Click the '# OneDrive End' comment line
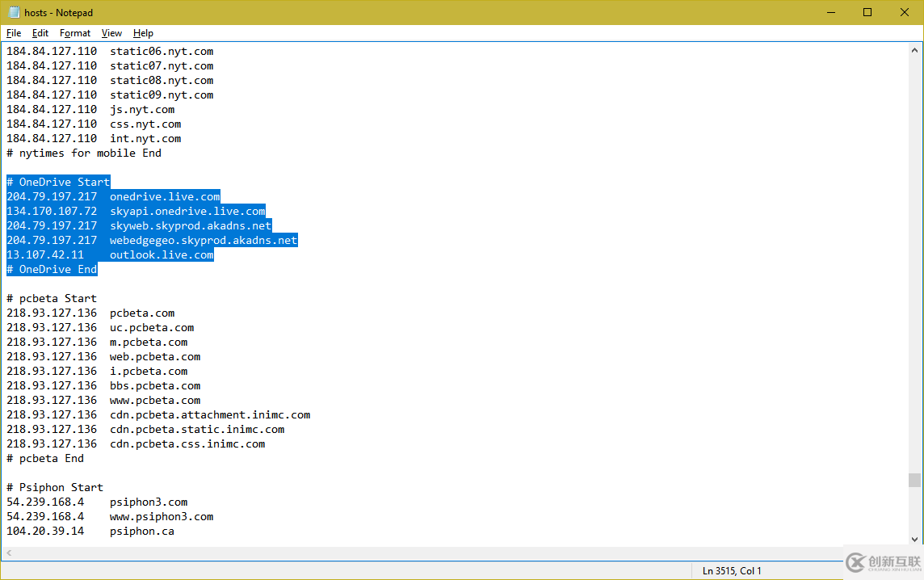The width and height of the screenshot is (924, 580). pyautogui.click(x=52, y=269)
